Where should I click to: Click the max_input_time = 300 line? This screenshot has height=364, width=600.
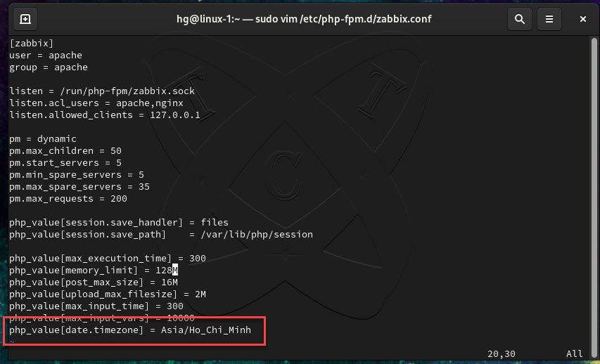[x=96, y=306]
